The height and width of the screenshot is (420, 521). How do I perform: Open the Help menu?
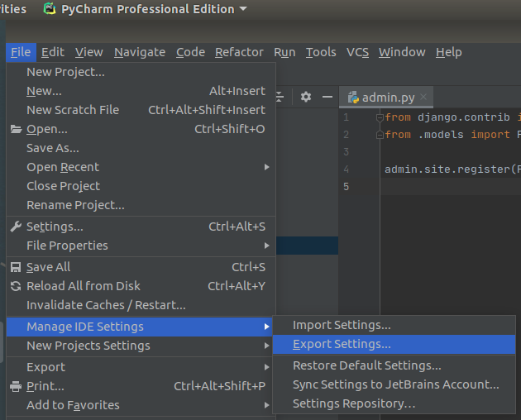(449, 52)
